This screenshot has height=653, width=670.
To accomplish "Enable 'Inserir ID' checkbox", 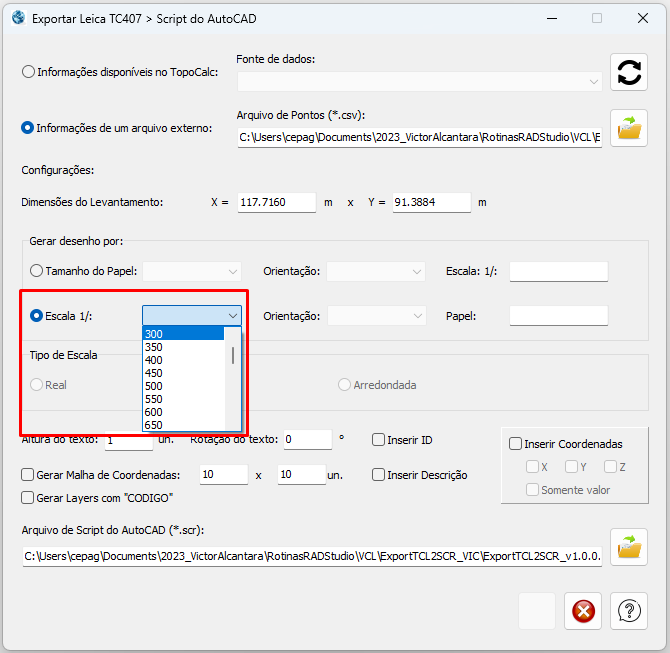I will (x=379, y=440).
